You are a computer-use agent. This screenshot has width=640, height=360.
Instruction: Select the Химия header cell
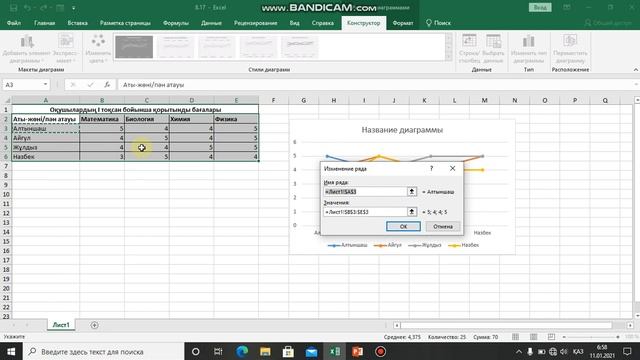pyautogui.click(x=191, y=119)
